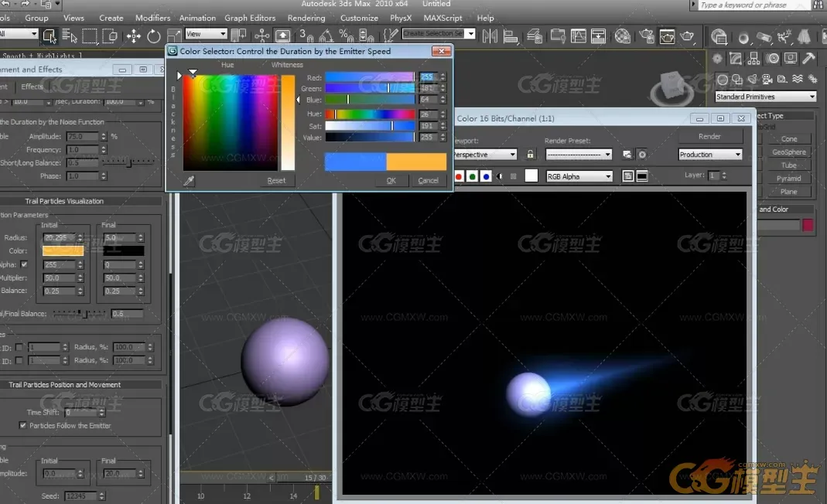Viewport: 827px width, 504px height.
Task: Pick a color with the eyedropper
Action: pyautogui.click(x=189, y=181)
